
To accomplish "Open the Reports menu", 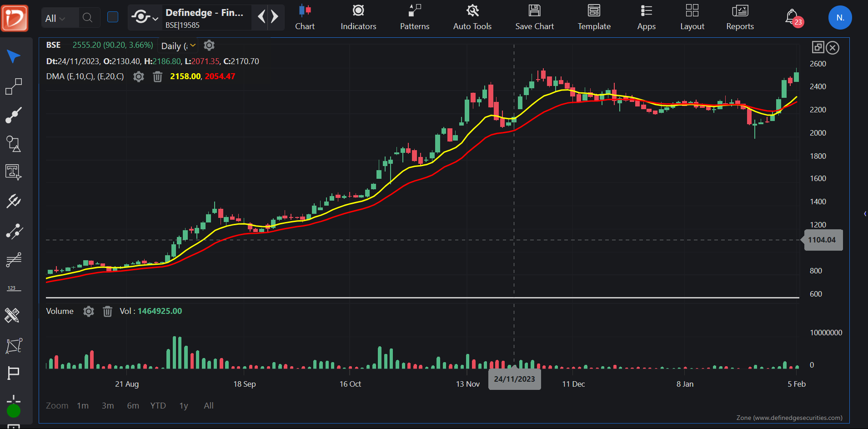I will click(x=740, y=18).
